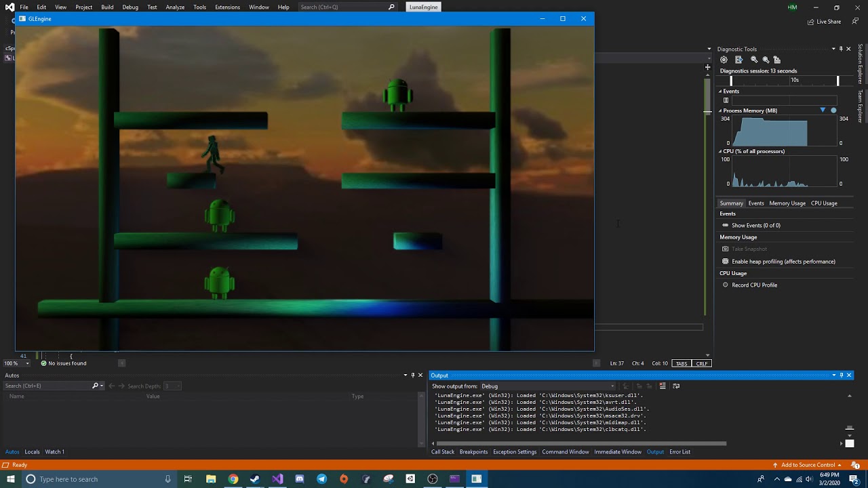The height and width of the screenshot is (488, 868).
Task: Open Discord from the taskbar
Action: 300,479
